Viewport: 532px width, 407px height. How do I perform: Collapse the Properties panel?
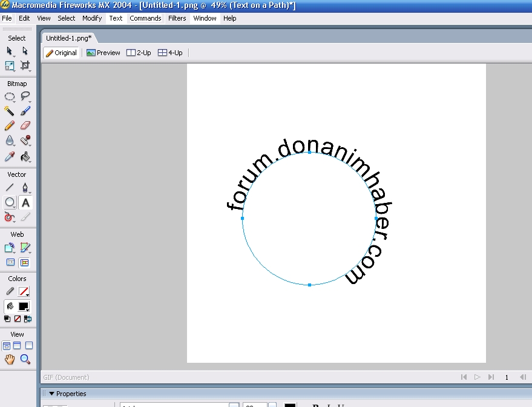[x=51, y=394]
